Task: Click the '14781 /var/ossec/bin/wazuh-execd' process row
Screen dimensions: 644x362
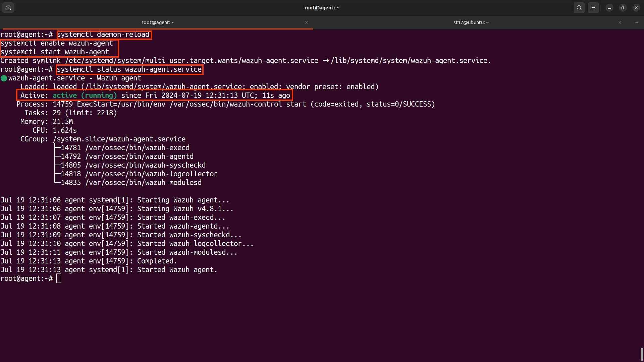Action: coord(125,148)
